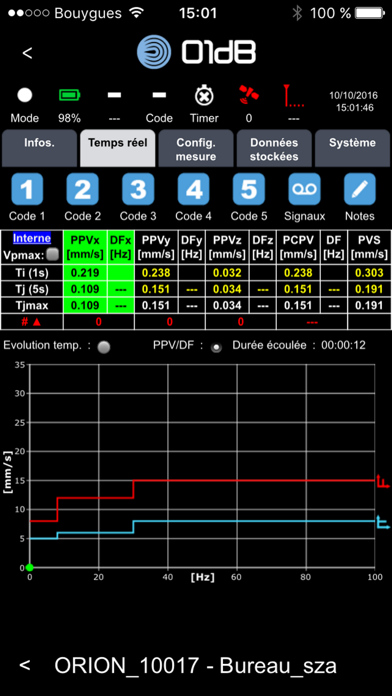Tap the Code 2 marker button
The height and width of the screenshot is (696, 392).
(x=83, y=189)
